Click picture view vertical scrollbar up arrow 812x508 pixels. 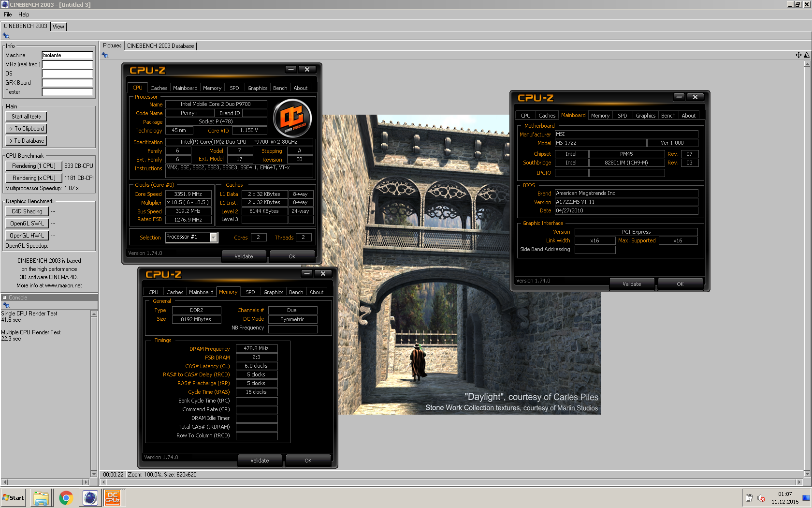tap(807, 63)
